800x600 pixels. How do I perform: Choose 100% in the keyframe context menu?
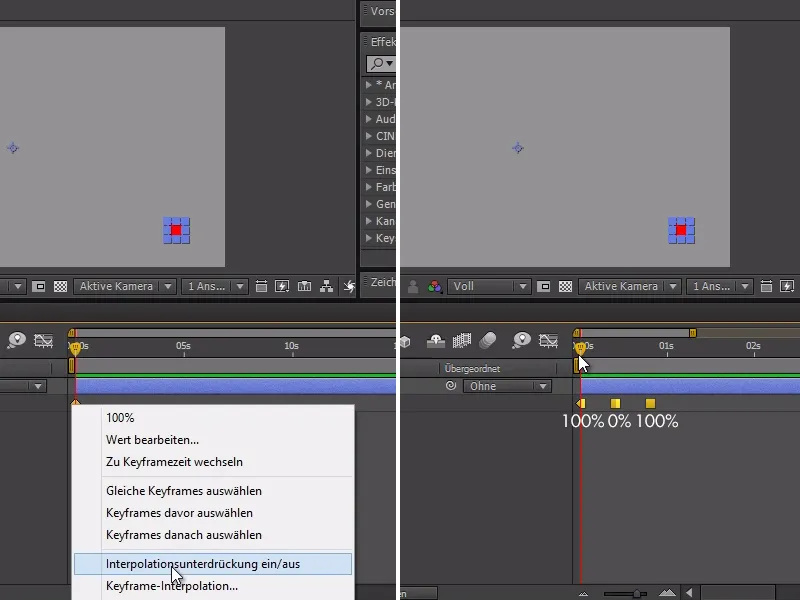point(120,418)
